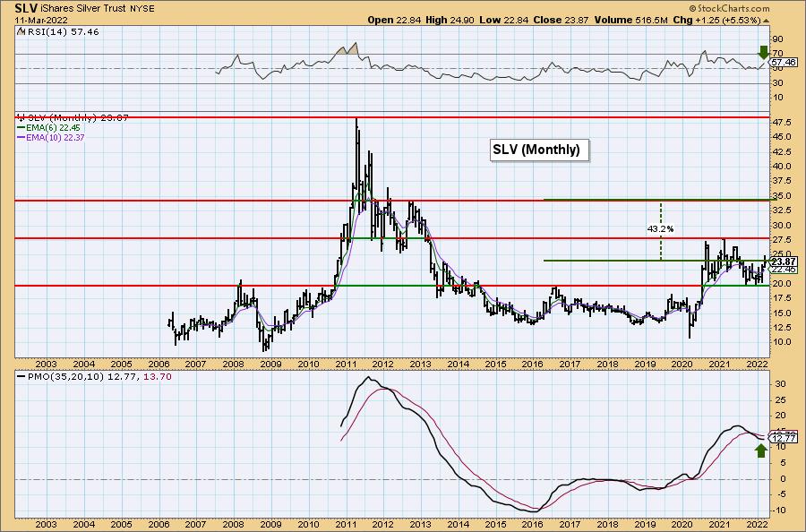Click the EMA(10) 22.37 legend entry
Viewport: 806px width, 532px height.
[51, 137]
